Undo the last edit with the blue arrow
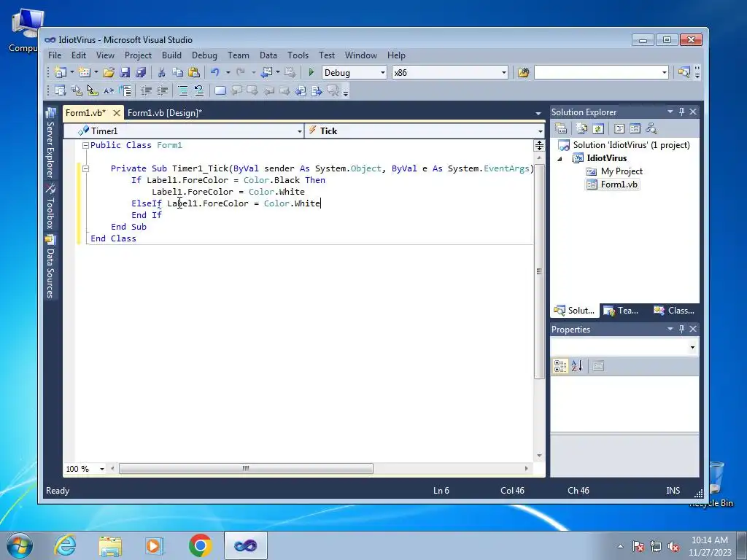The height and width of the screenshot is (560, 747). pyautogui.click(x=215, y=72)
